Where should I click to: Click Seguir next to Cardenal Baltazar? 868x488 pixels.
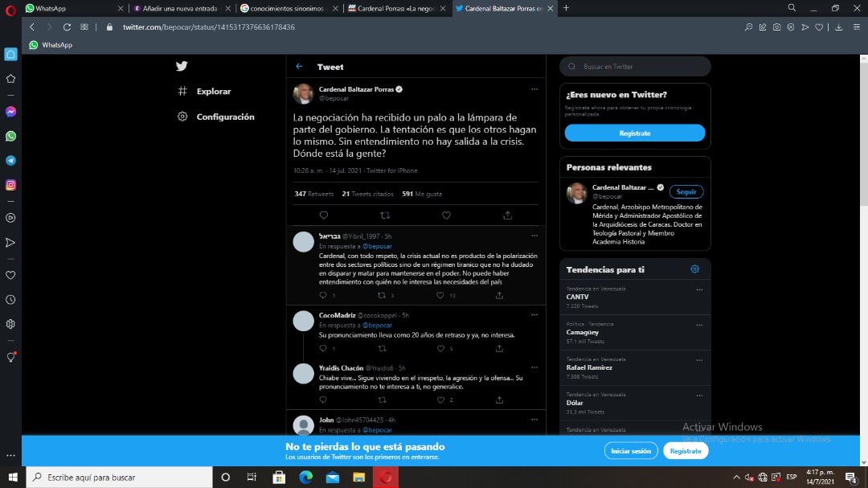point(686,191)
